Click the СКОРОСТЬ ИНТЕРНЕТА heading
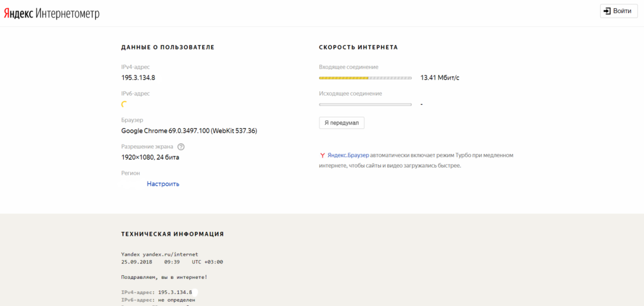 (358, 48)
